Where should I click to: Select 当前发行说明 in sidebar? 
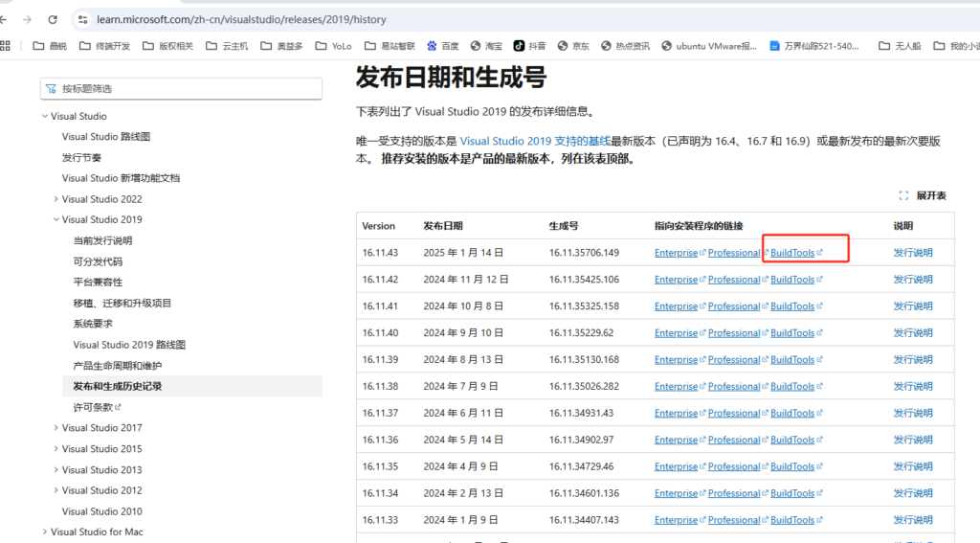[x=102, y=240]
